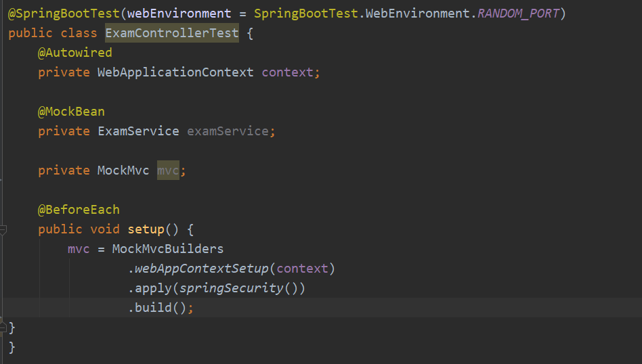Click the @MockBean annotation

pyautogui.click(x=71, y=112)
